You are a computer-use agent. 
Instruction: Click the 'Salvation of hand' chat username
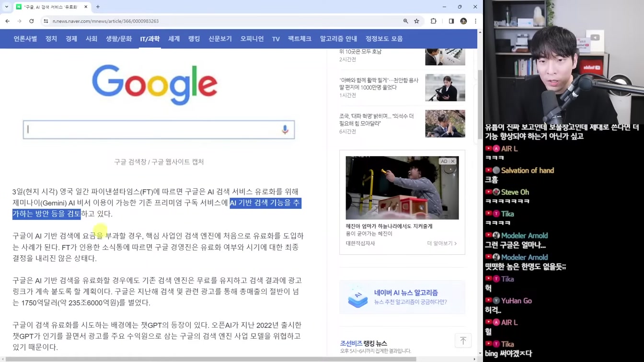pyautogui.click(x=527, y=170)
